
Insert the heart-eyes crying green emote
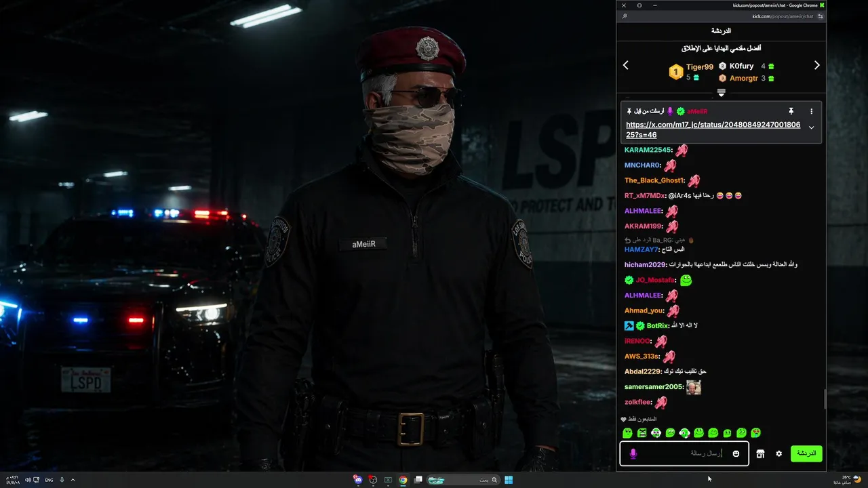tap(755, 433)
